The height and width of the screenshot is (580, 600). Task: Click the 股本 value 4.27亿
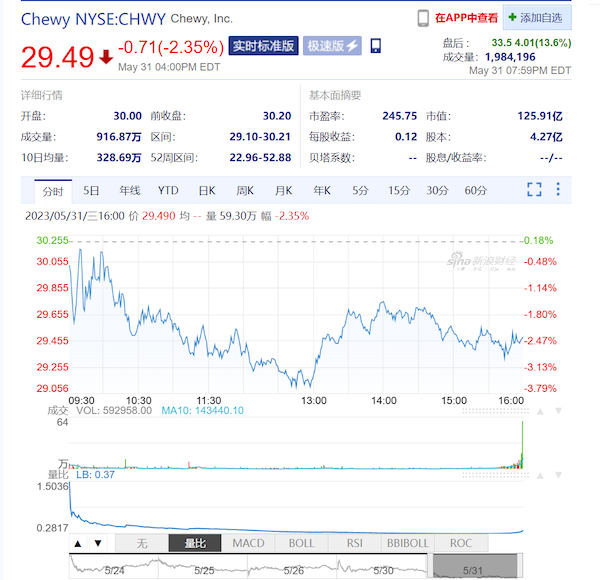click(x=546, y=137)
